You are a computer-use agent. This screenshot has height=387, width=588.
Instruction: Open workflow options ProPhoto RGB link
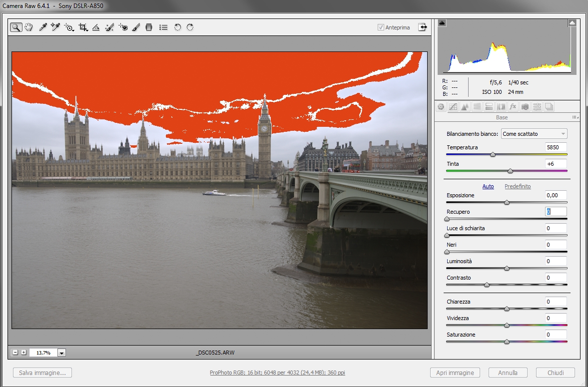pyautogui.click(x=277, y=373)
